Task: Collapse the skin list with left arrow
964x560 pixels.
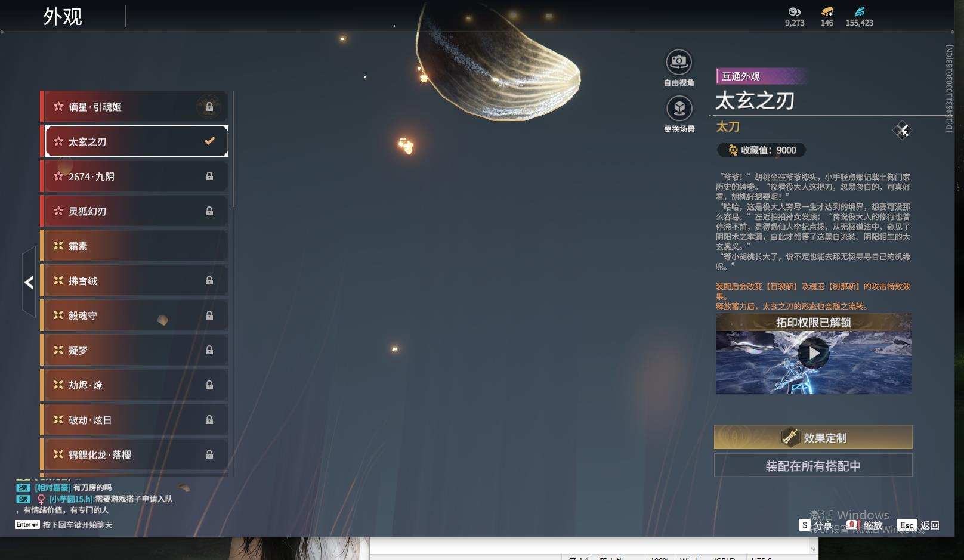Action: (x=29, y=282)
